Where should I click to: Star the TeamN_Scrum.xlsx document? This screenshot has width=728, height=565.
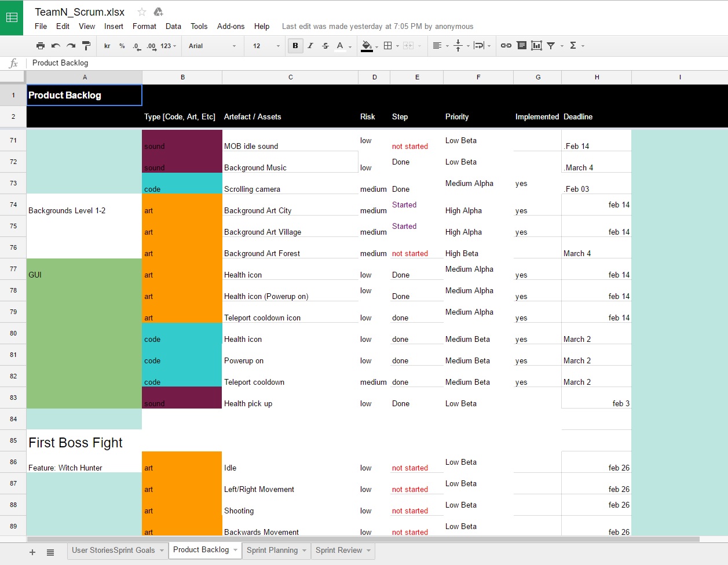point(141,12)
